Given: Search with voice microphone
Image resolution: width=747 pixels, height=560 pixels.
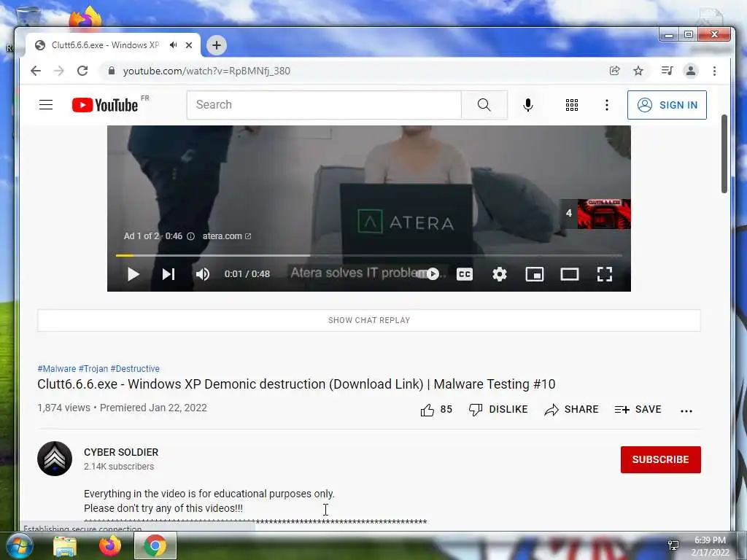Looking at the screenshot, I should point(528,105).
